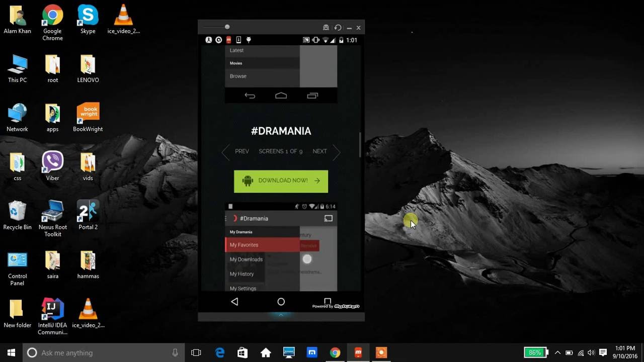Click the SCREENS 1 OF 9 label
This screenshot has height=362, width=644.
pyautogui.click(x=280, y=151)
